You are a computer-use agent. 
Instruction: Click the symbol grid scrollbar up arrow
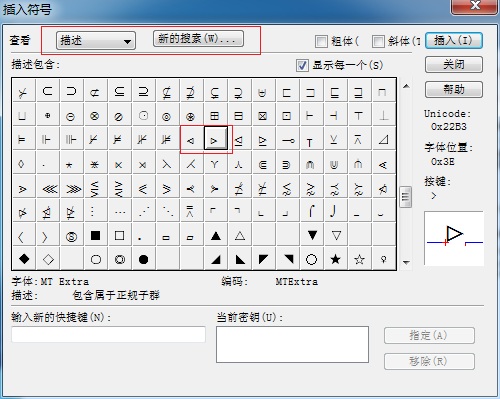[406, 86]
